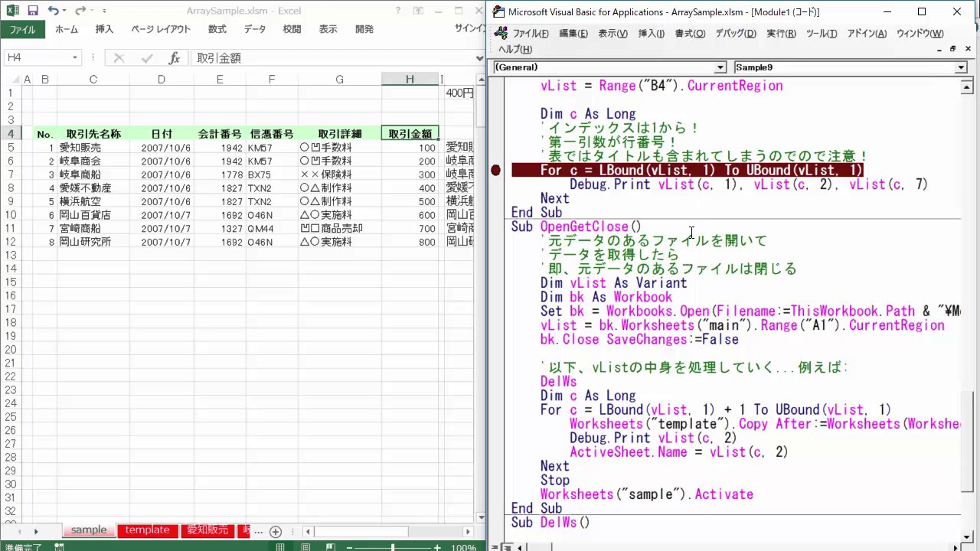Add a new sheet with plus icon
Screen dimensions: 980x551
[276, 531]
